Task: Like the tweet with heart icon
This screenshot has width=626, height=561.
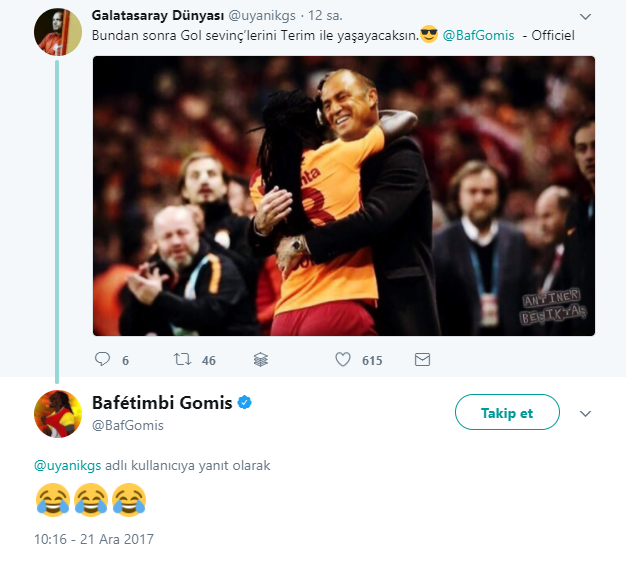Action: [x=343, y=359]
